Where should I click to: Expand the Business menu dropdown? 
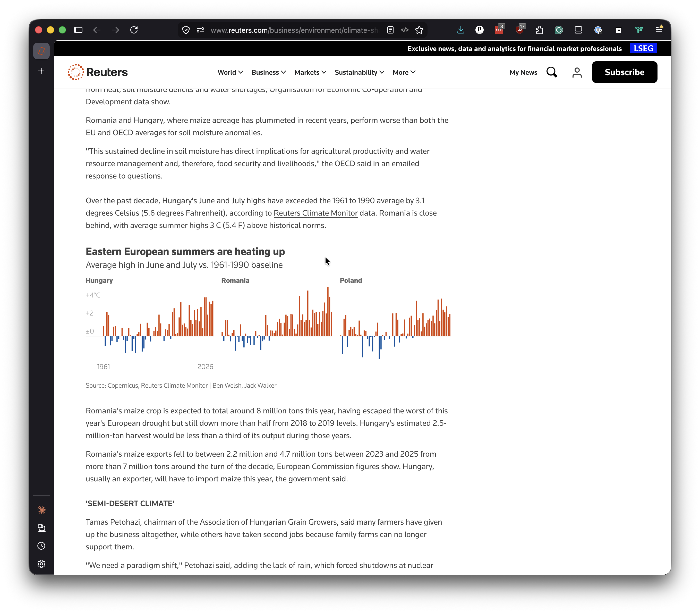point(269,72)
